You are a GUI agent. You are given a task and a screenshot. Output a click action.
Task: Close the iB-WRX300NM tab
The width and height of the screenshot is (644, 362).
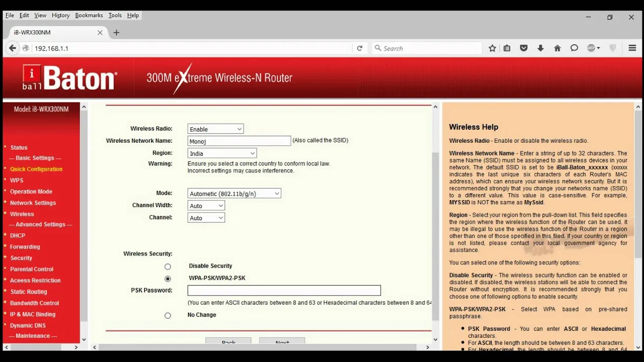click(100, 32)
